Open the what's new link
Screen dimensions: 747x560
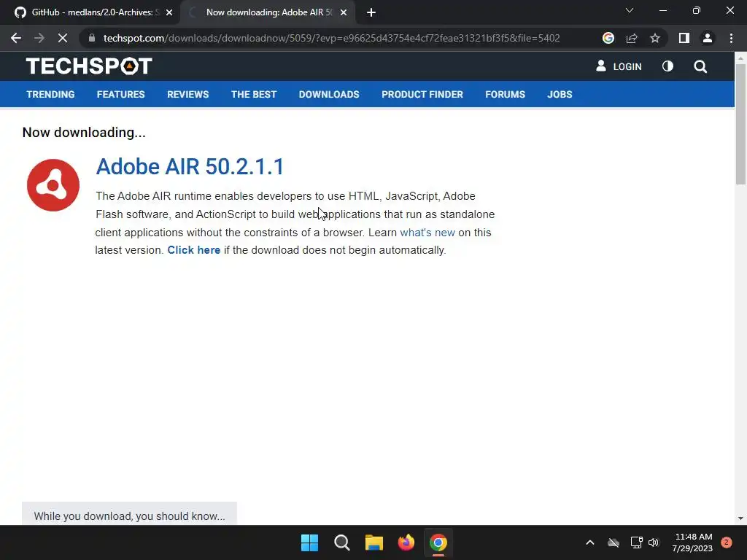click(x=427, y=233)
